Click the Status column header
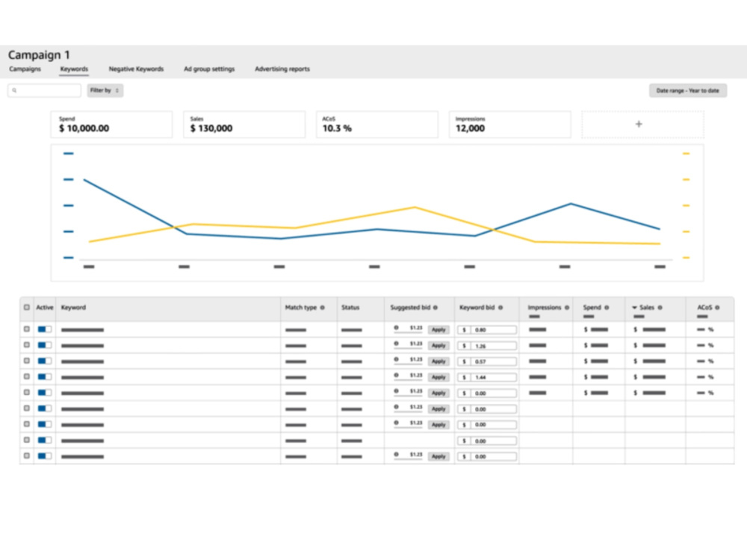Viewport: 747px width, 560px height. coord(350,308)
